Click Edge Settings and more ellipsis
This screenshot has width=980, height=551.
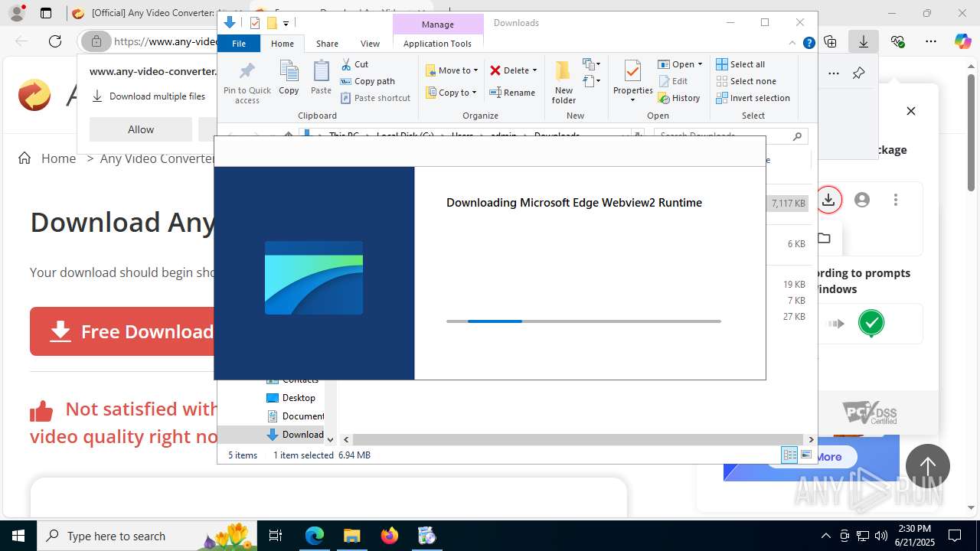coord(930,41)
